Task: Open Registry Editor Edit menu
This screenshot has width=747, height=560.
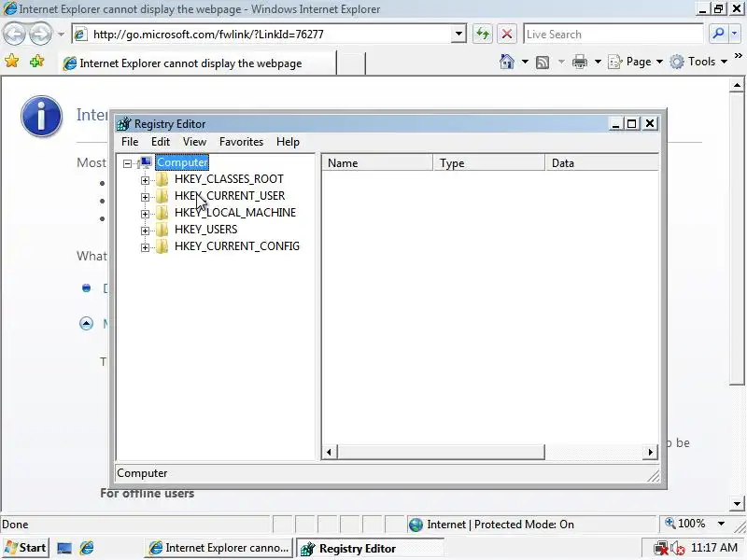Action: (161, 142)
